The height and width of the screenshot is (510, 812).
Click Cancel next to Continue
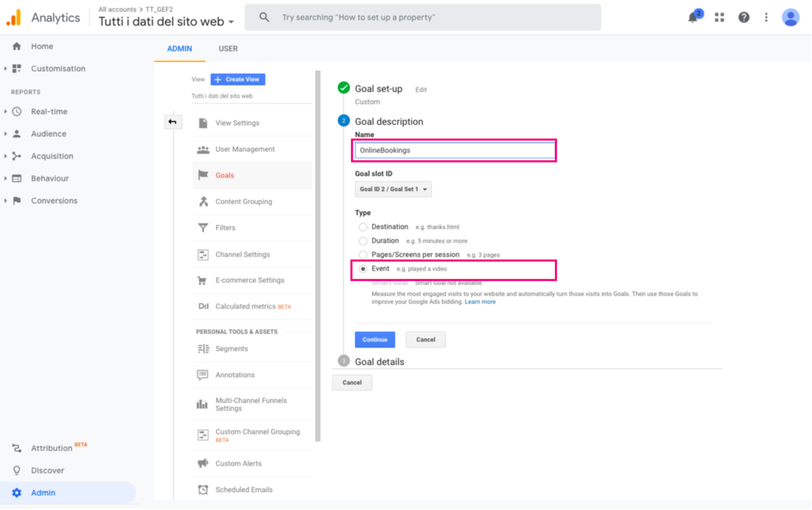426,339
